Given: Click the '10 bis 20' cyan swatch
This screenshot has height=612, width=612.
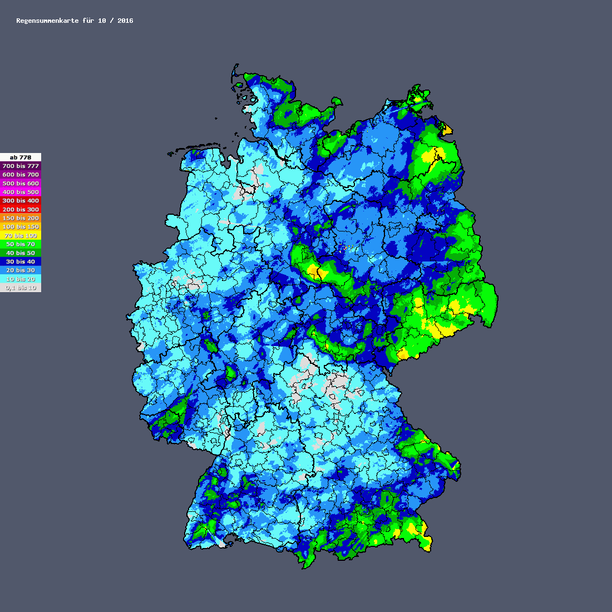Looking at the screenshot, I should coord(20,279).
